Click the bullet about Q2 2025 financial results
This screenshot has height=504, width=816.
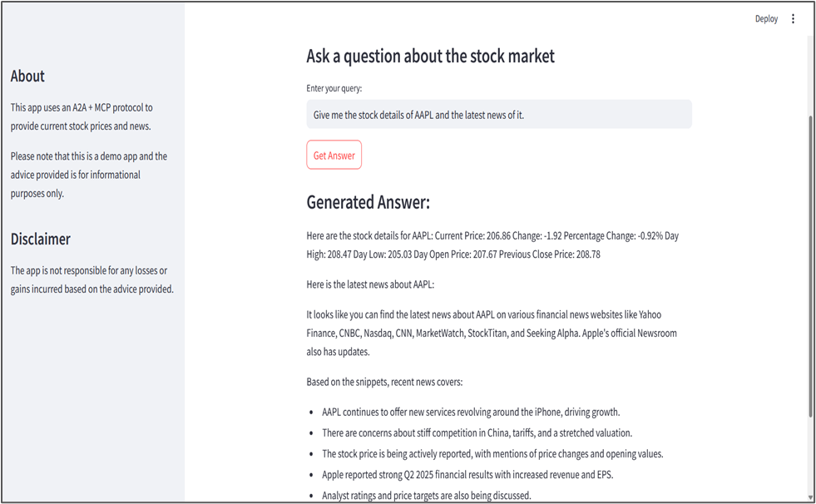[467, 474]
